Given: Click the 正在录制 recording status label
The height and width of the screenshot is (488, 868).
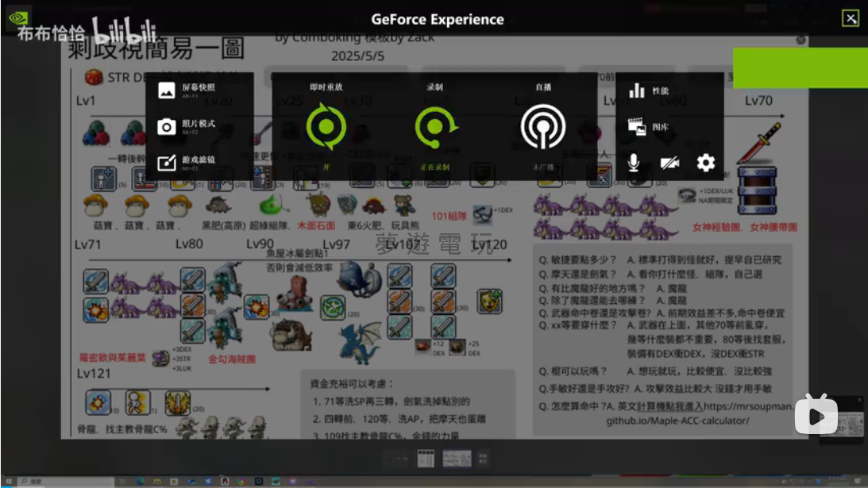Looking at the screenshot, I should coord(434,167).
